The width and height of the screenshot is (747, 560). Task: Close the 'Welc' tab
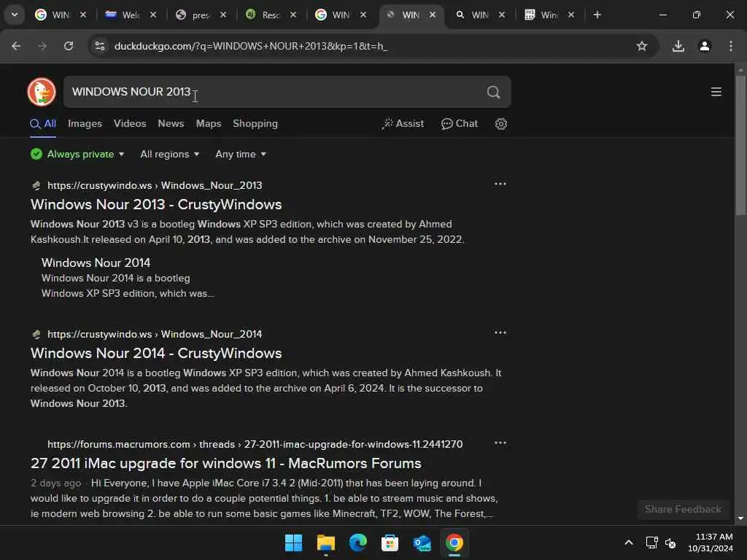point(153,15)
